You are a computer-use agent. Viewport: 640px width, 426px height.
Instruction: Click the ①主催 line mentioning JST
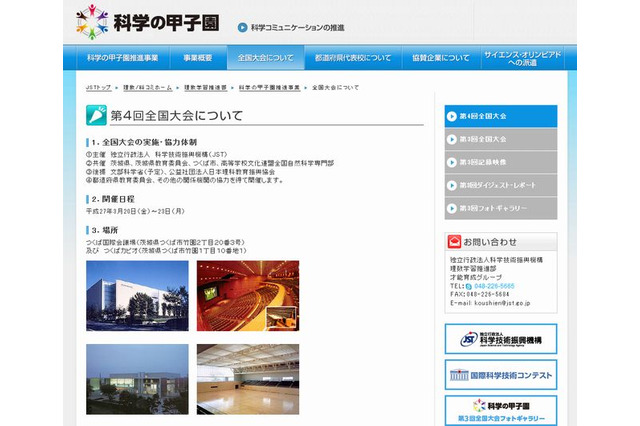pos(156,155)
